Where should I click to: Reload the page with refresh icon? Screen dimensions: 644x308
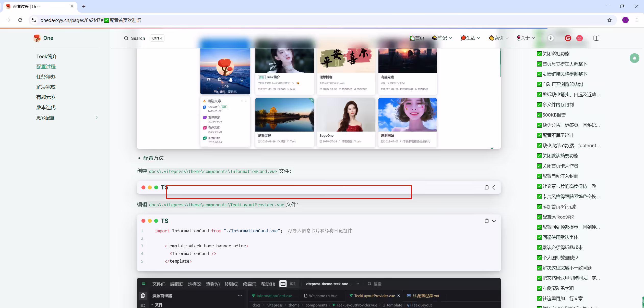(x=20, y=20)
